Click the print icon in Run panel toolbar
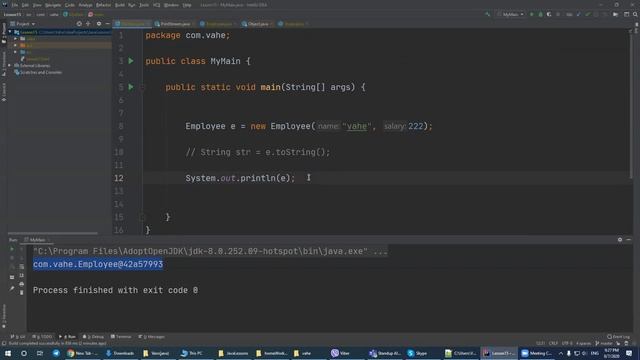The height and width of the screenshot is (360, 640). click(22, 284)
